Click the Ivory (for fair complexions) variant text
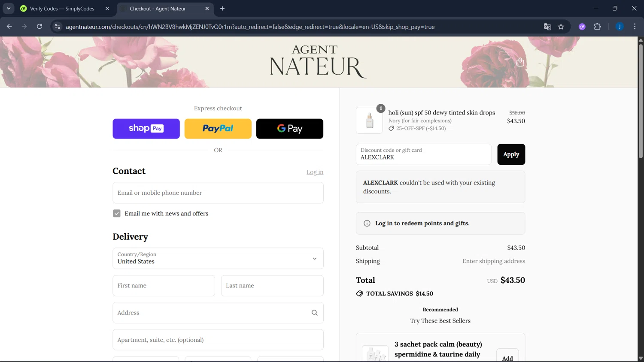 pos(420,121)
